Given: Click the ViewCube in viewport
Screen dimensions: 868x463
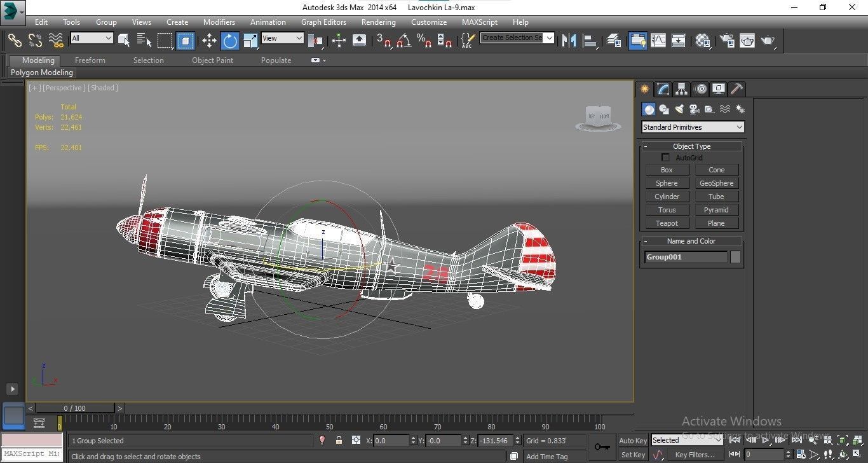Looking at the screenshot, I should [x=598, y=118].
